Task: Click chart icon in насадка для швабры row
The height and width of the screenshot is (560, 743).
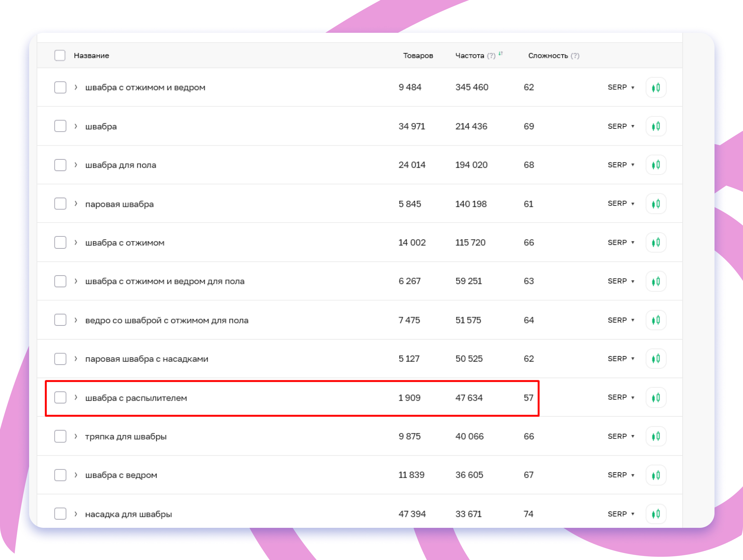Action: (655, 514)
